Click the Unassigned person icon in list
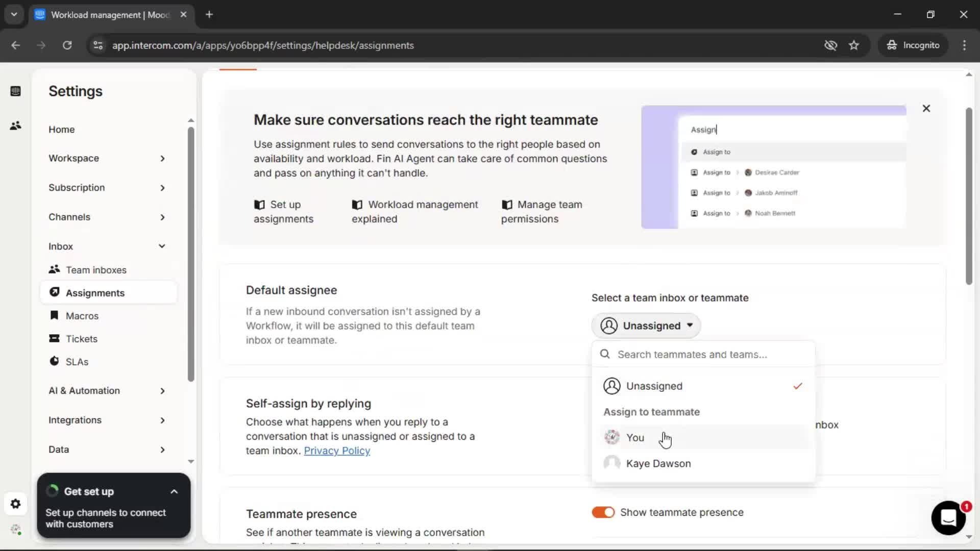The width and height of the screenshot is (980, 551). click(612, 386)
